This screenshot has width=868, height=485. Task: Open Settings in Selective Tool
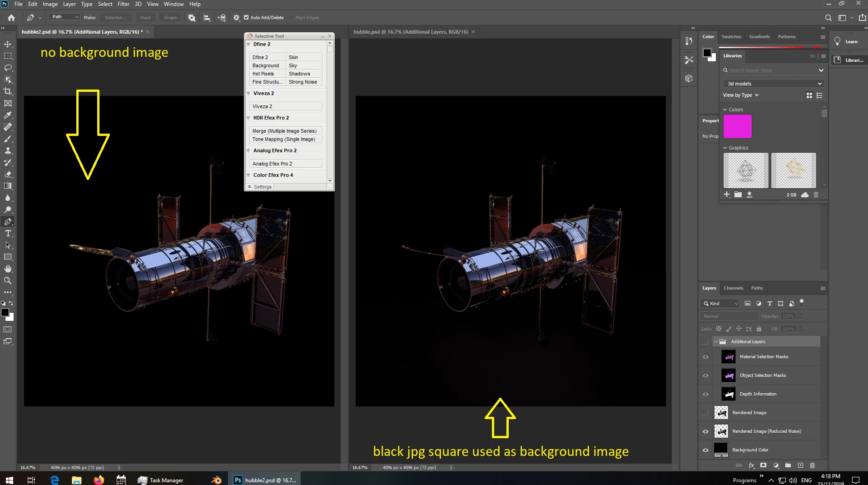[x=260, y=187]
